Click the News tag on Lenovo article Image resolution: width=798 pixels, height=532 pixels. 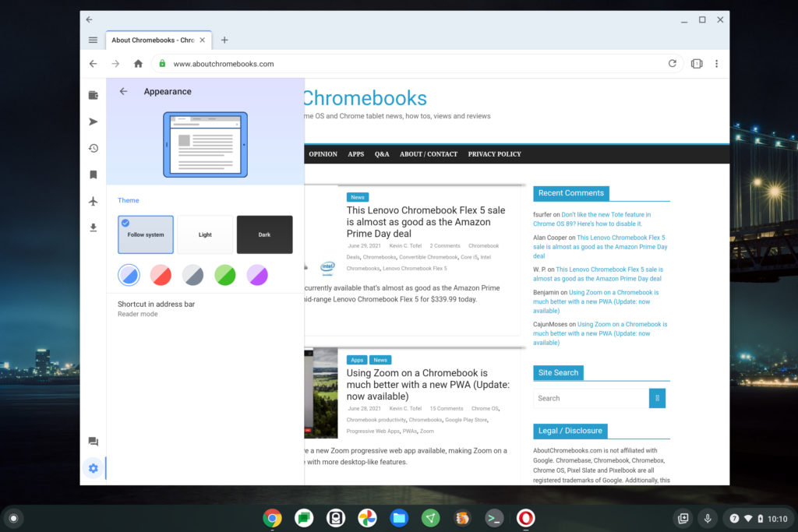tap(358, 197)
